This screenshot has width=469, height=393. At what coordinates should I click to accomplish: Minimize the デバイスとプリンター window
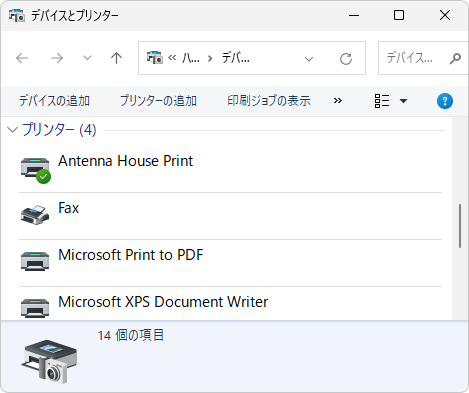click(354, 15)
